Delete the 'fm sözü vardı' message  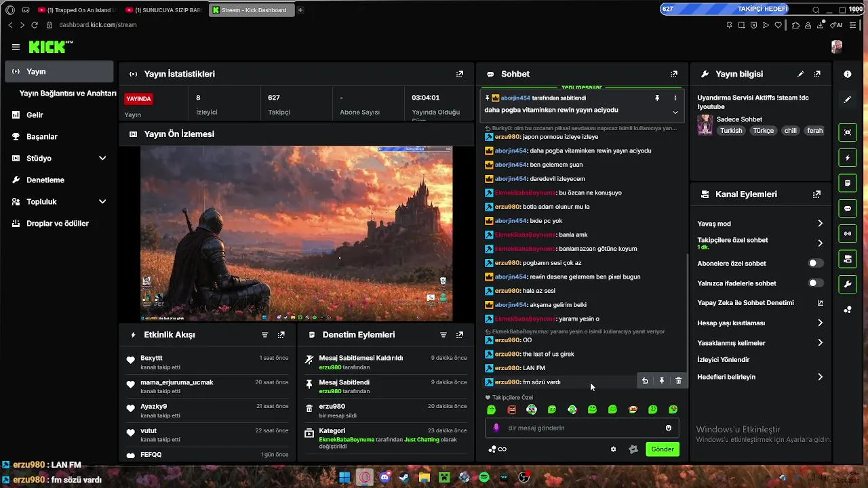click(679, 381)
